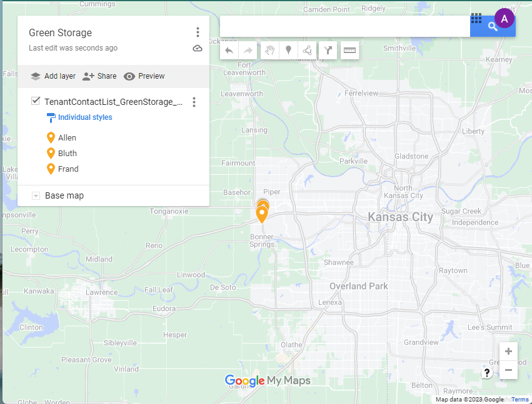Click the 'Last edit was seconds ago' text
Image resolution: width=532 pixels, height=404 pixels.
click(73, 48)
